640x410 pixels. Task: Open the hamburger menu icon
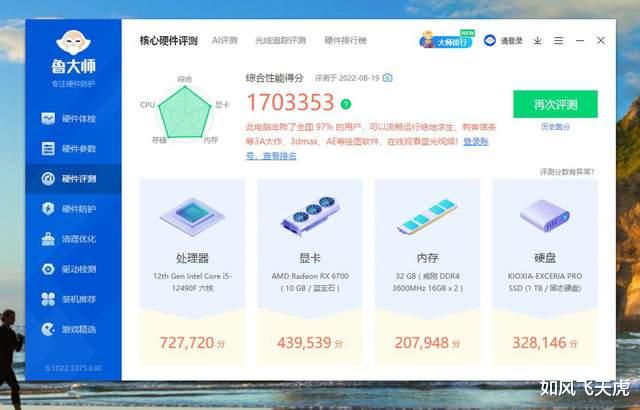(x=558, y=40)
